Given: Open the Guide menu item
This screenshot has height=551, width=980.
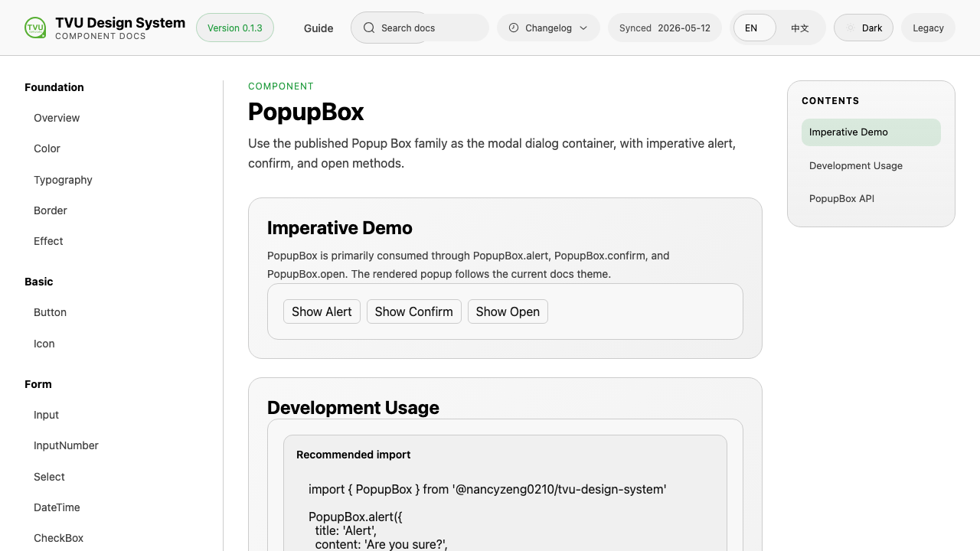Looking at the screenshot, I should coord(318,28).
